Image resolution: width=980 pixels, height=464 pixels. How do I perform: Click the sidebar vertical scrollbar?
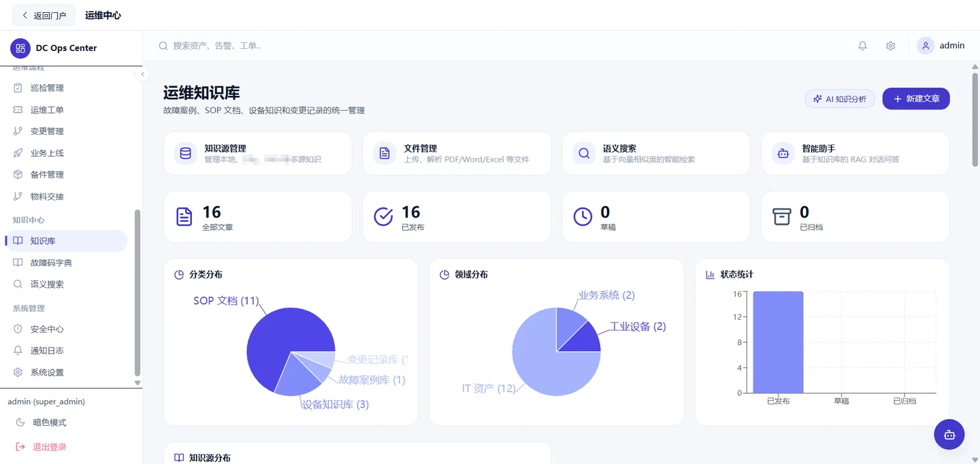pos(137,293)
